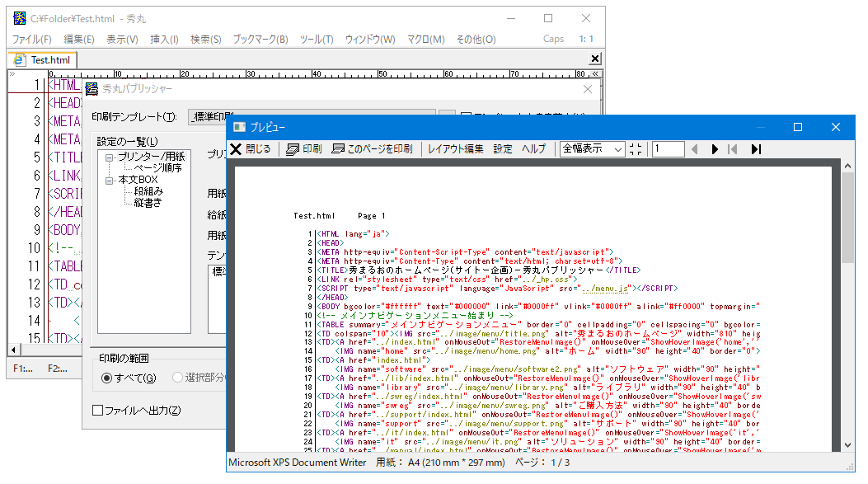Open 表示(V) menu
The image size is (868, 484).
click(122, 40)
